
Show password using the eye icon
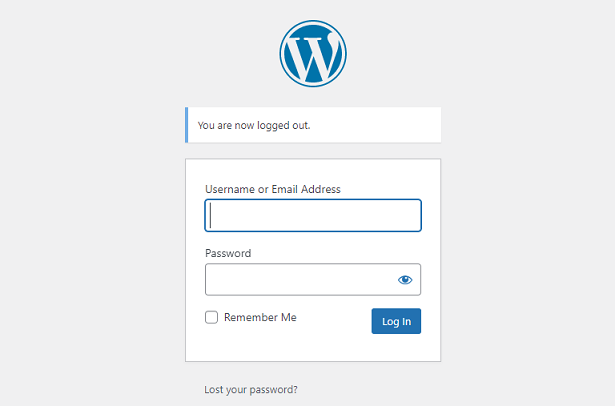(x=405, y=280)
